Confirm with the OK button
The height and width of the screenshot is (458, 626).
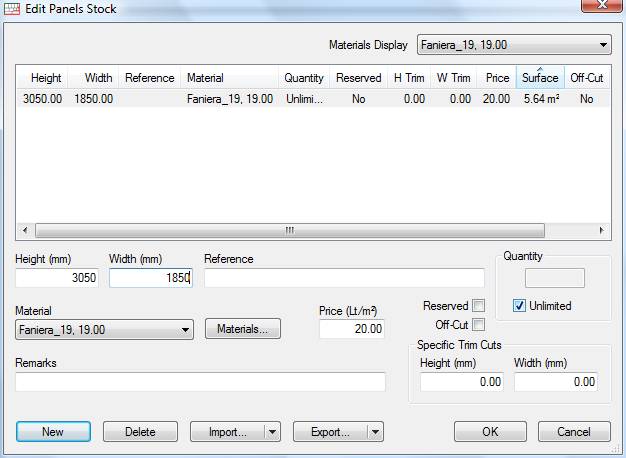pyautogui.click(x=490, y=432)
